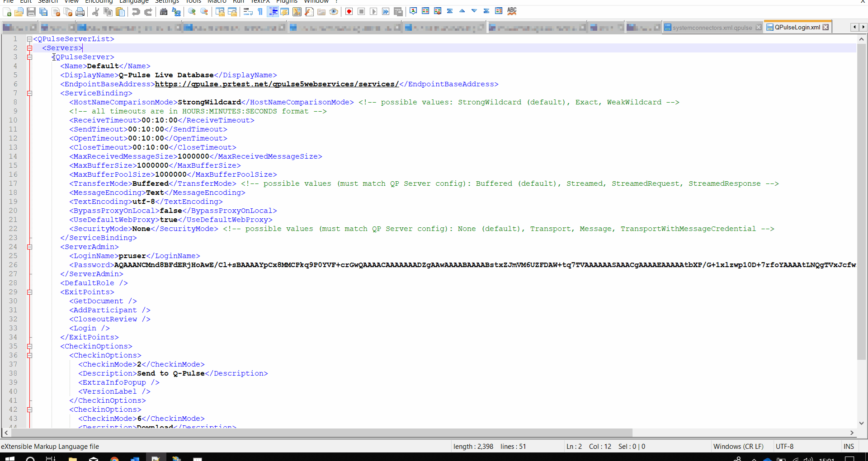Jump to next difference with the down arrow

pos(474,11)
